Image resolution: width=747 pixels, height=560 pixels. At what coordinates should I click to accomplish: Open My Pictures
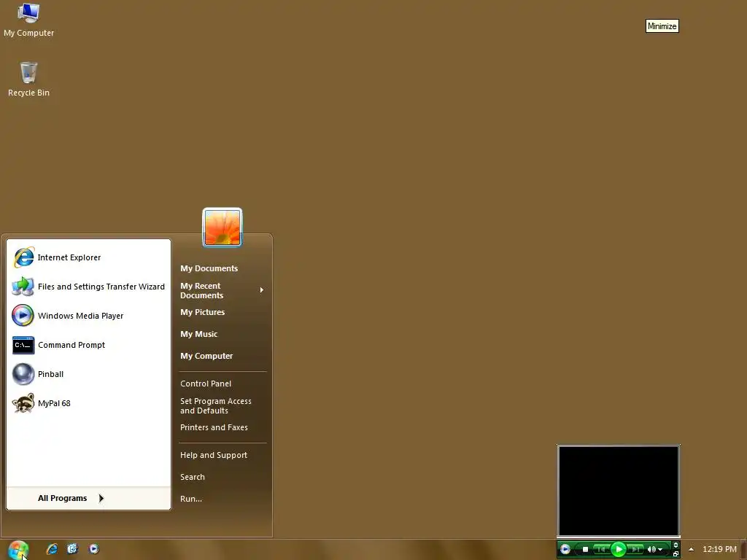(222, 312)
